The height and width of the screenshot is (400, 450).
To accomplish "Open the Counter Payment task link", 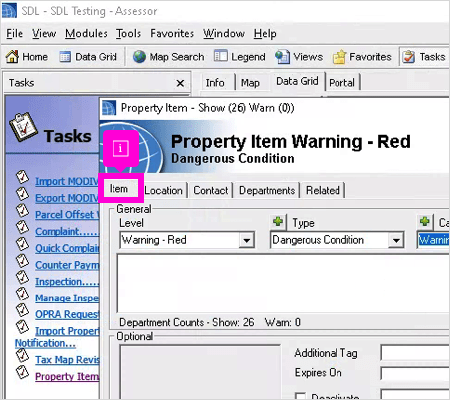I will pos(67,265).
